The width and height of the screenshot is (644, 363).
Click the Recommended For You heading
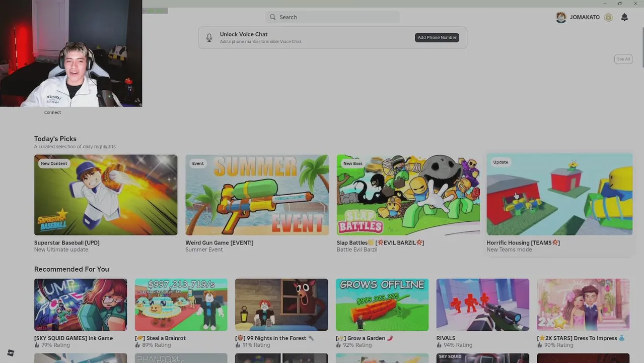71,269
